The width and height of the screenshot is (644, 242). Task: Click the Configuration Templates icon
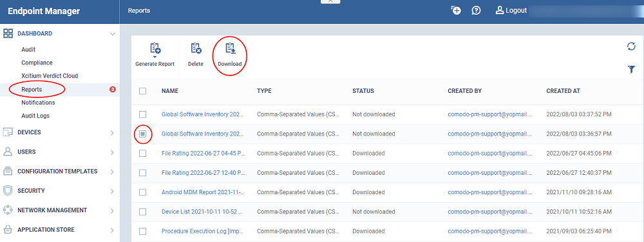(x=8, y=171)
